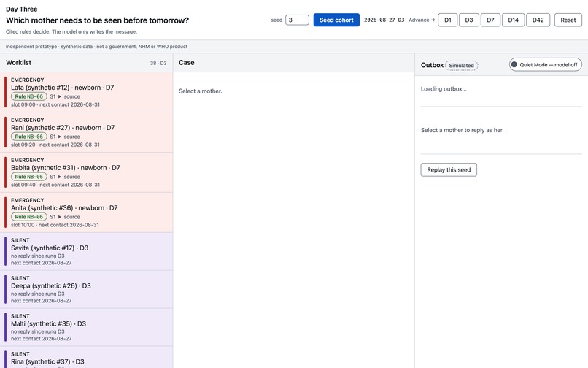Focus the seed number input field
Viewport: 588px width, 368px height.
297,20
